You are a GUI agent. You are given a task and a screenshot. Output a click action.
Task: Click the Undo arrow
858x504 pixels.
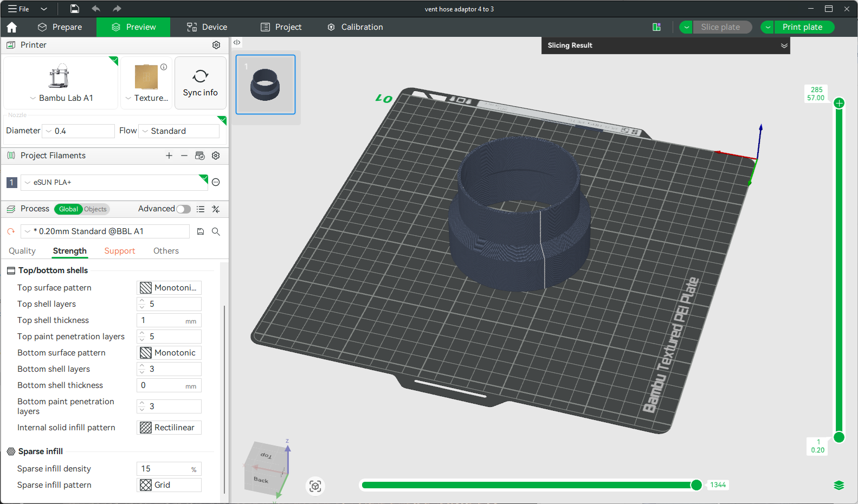point(96,9)
